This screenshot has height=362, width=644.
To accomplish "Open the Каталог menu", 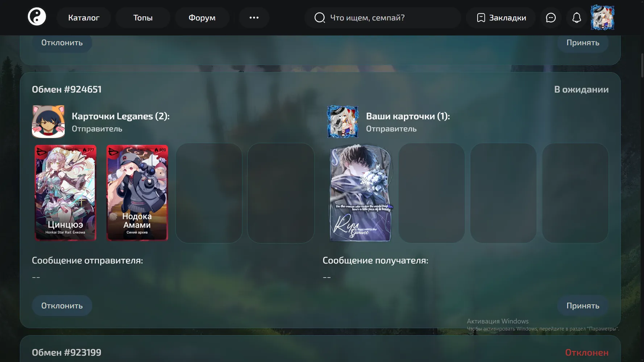I will (x=84, y=17).
